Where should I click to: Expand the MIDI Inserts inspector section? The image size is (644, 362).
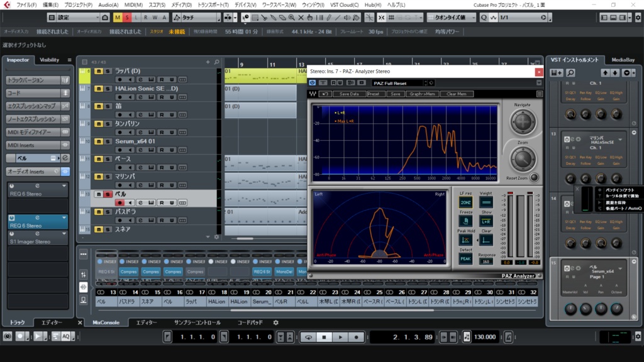point(37,145)
